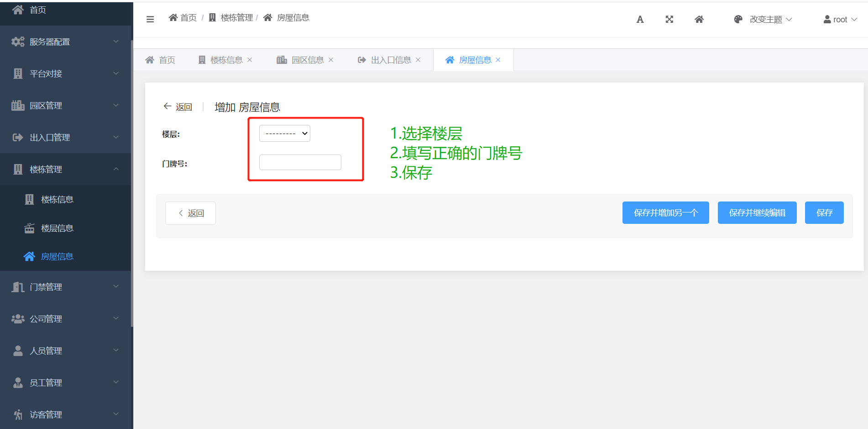This screenshot has width=868, height=429.
Task: Click the hamburger menu collapse icon
Action: [150, 19]
